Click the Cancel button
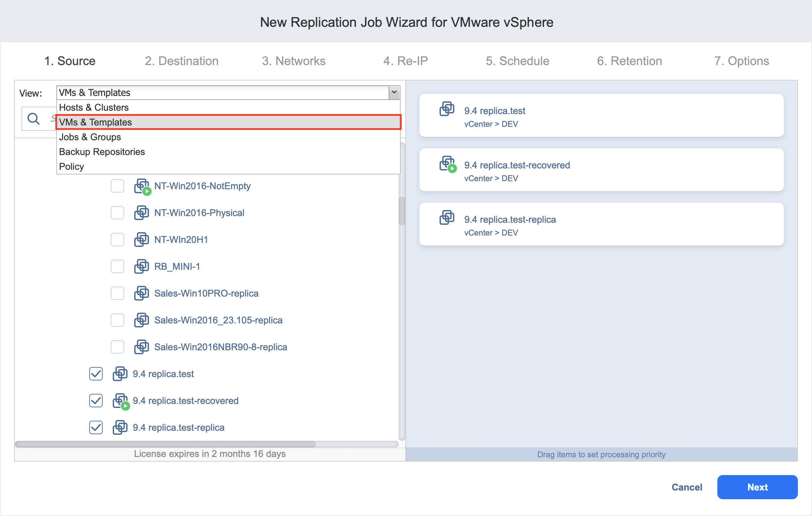The image size is (812, 516). (x=687, y=488)
